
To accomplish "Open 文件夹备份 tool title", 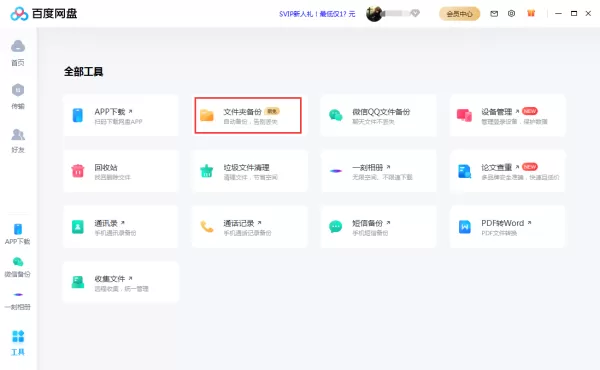I will pos(242,111).
